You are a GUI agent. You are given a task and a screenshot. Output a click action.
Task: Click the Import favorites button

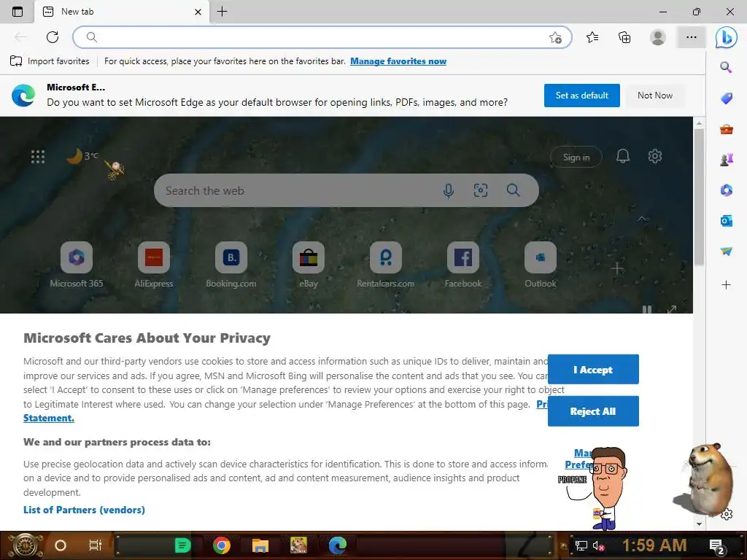point(50,61)
